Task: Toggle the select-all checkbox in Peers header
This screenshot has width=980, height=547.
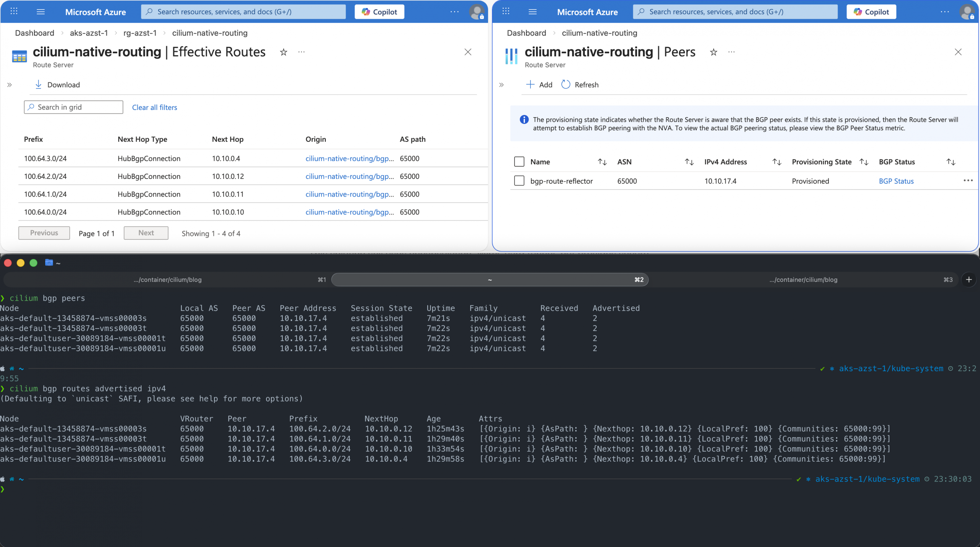Action: 519,162
